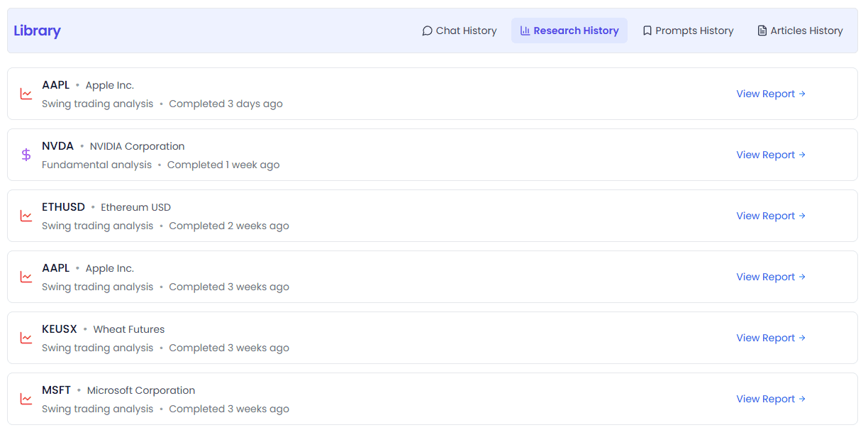
Task: Click "Wheat Futures" name text
Action: tap(128, 329)
